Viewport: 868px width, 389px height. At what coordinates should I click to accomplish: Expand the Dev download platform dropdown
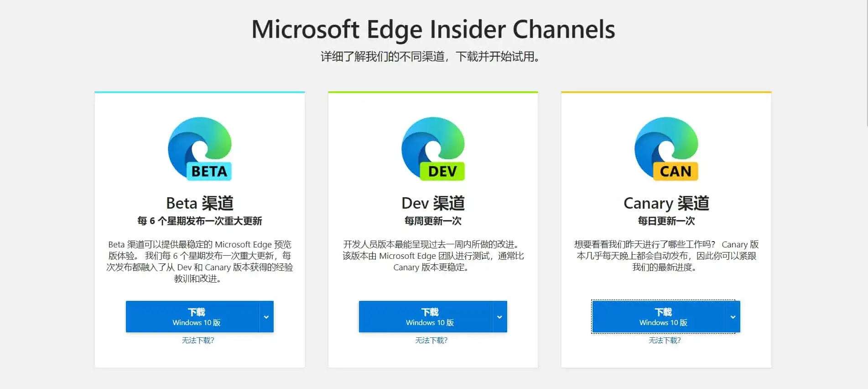pyautogui.click(x=500, y=316)
